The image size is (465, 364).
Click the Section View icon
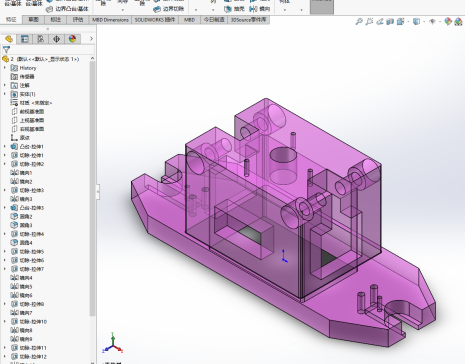pos(390,22)
